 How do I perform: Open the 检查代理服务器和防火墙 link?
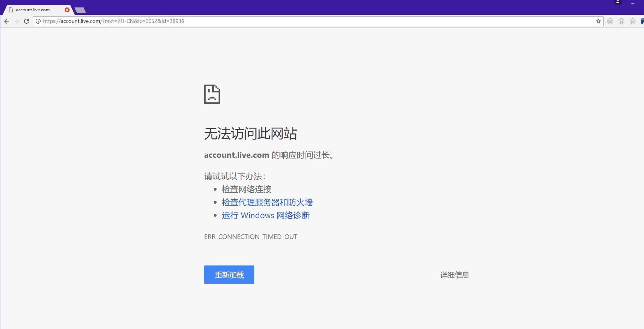pos(267,202)
